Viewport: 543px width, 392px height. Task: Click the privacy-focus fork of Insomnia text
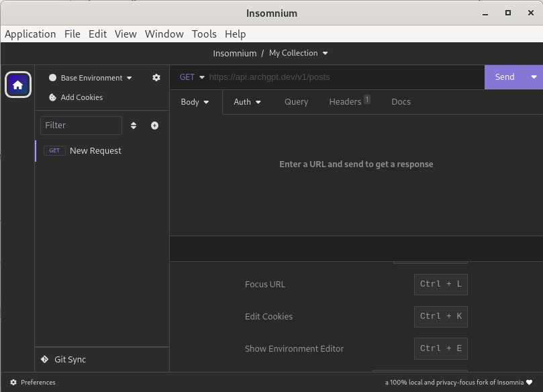pos(454,383)
